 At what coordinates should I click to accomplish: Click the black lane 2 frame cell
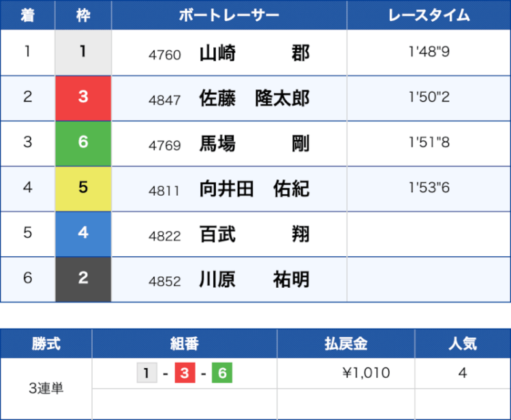point(83,279)
